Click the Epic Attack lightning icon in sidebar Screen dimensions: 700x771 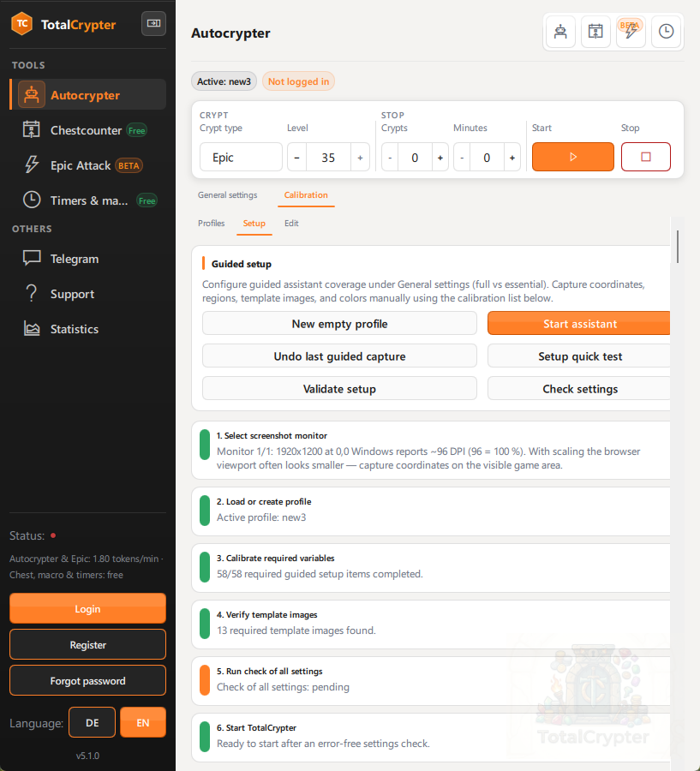(32, 164)
